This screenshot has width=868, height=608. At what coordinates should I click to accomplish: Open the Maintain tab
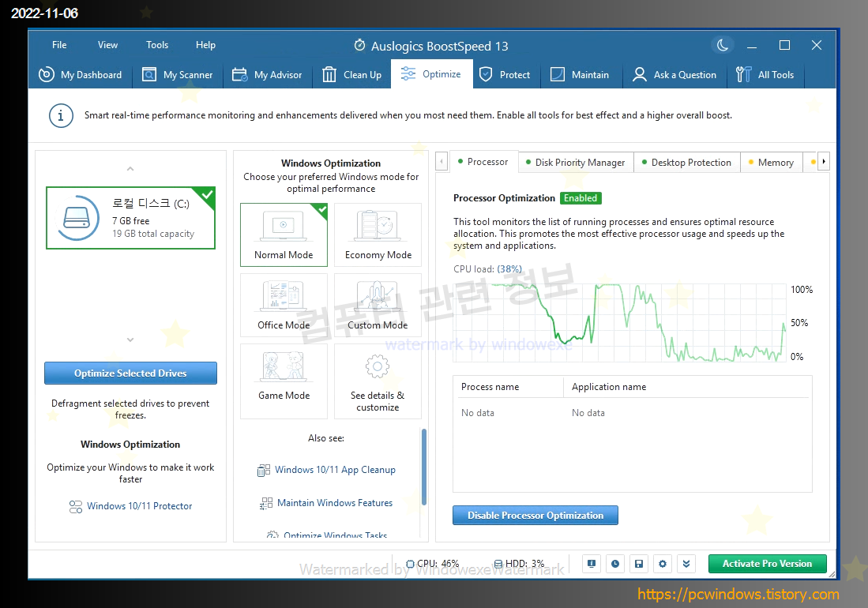click(x=581, y=75)
